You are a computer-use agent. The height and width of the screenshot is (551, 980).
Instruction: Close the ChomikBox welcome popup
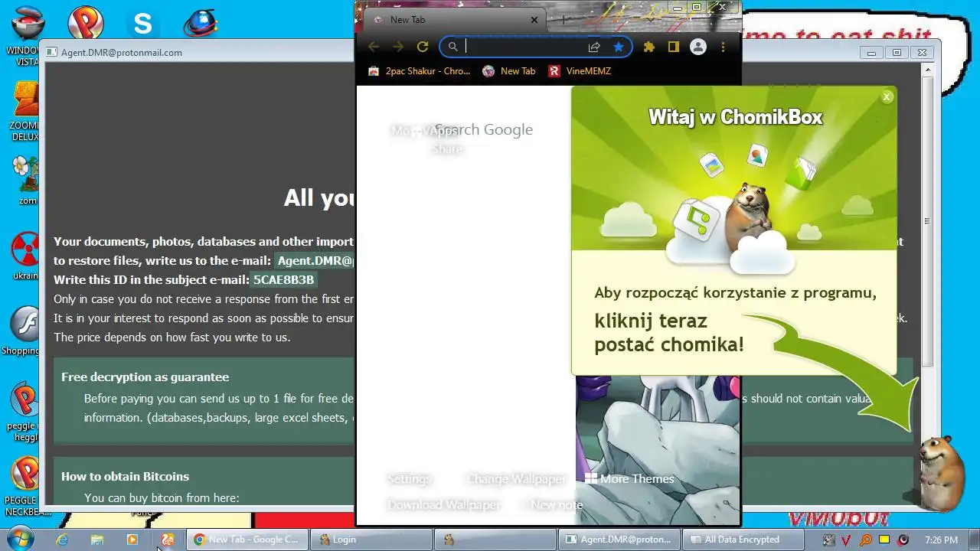coord(887,96)
